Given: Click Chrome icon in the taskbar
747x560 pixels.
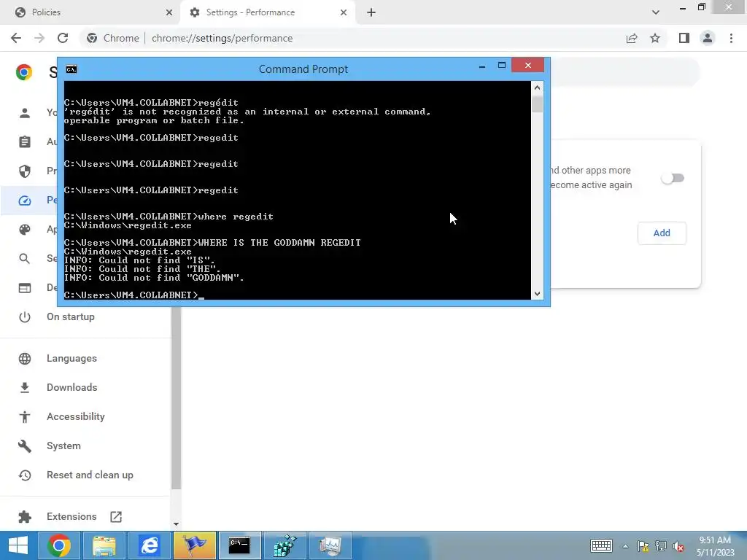Looking at the screenshot, I should coord(59,545).
